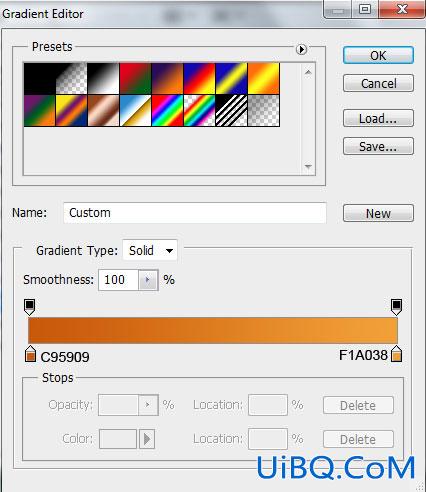Click the presets scrollbar down arrow

click(x=308, y=166)
